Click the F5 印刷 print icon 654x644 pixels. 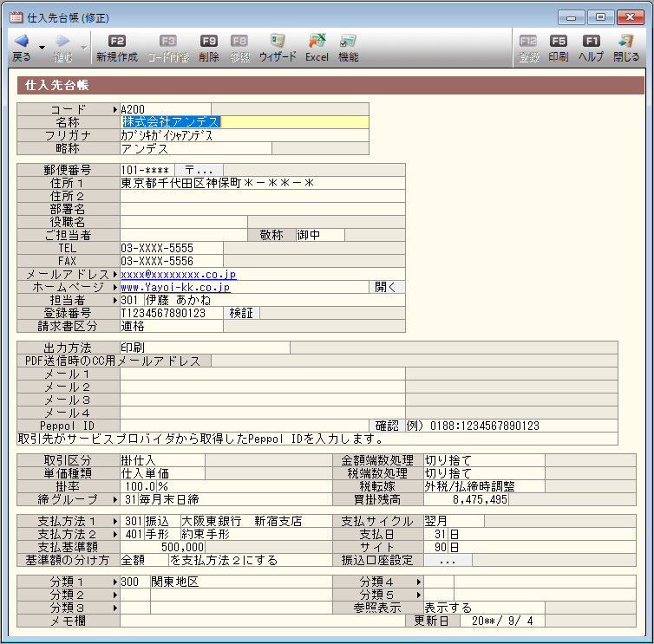pos(559,41)
